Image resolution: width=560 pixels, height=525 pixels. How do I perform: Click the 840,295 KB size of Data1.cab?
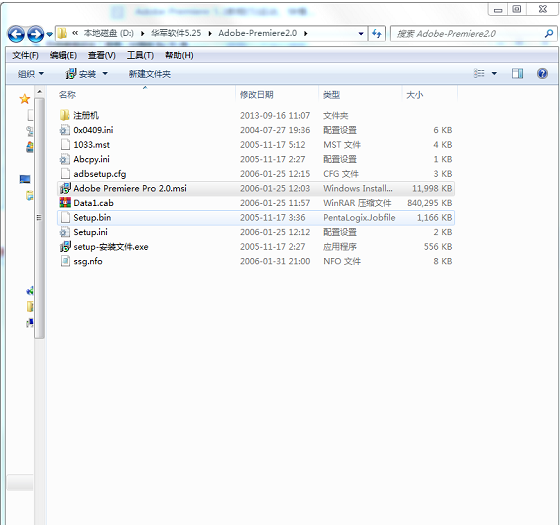(430, 203)
